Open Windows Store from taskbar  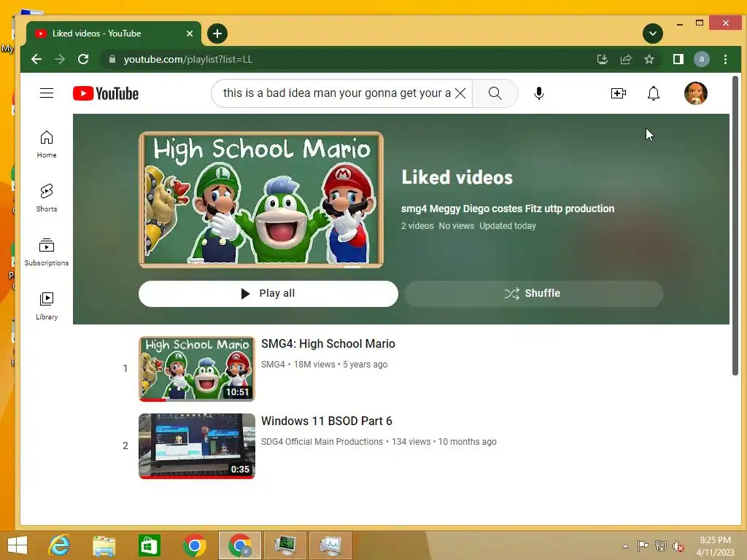[x=149, y=545]
